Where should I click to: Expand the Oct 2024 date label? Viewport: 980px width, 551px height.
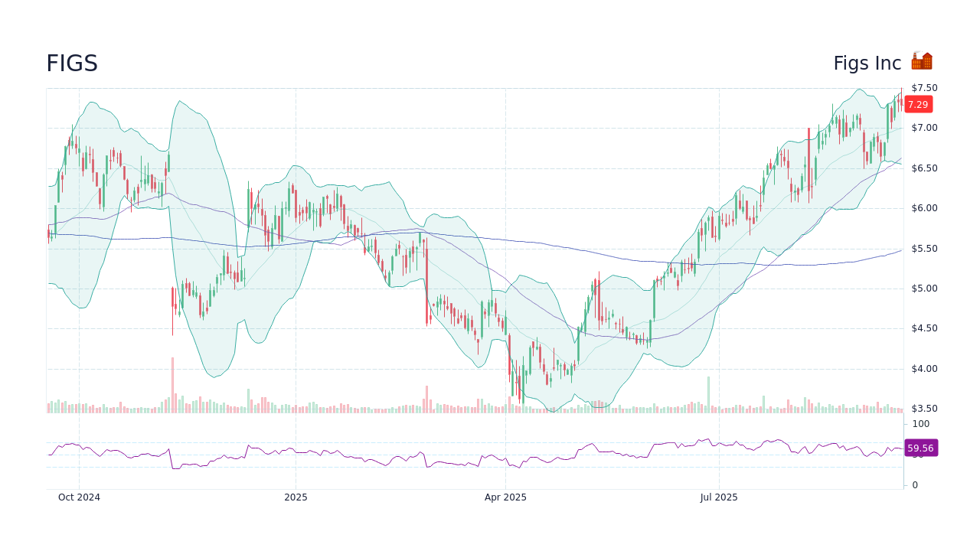point(80,497)
